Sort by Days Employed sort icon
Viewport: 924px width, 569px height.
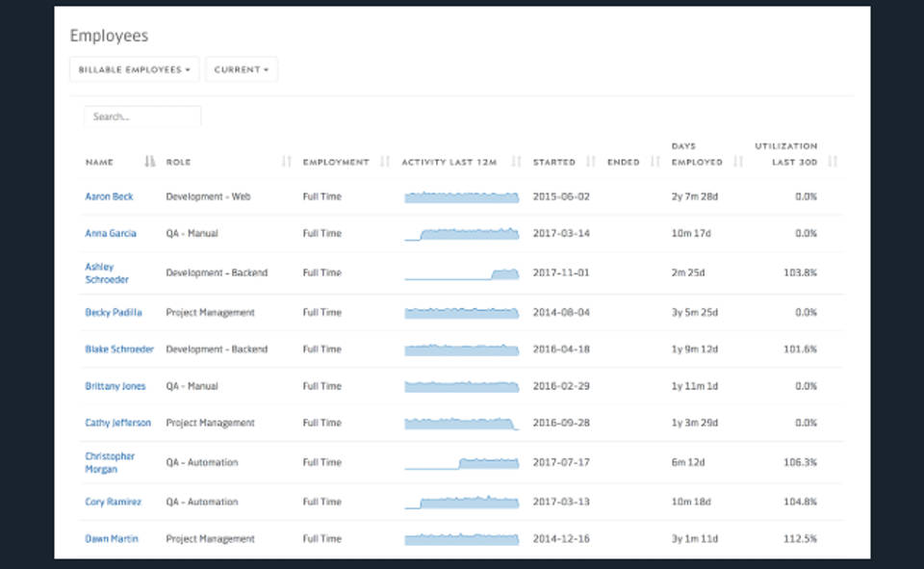(738, 162)
